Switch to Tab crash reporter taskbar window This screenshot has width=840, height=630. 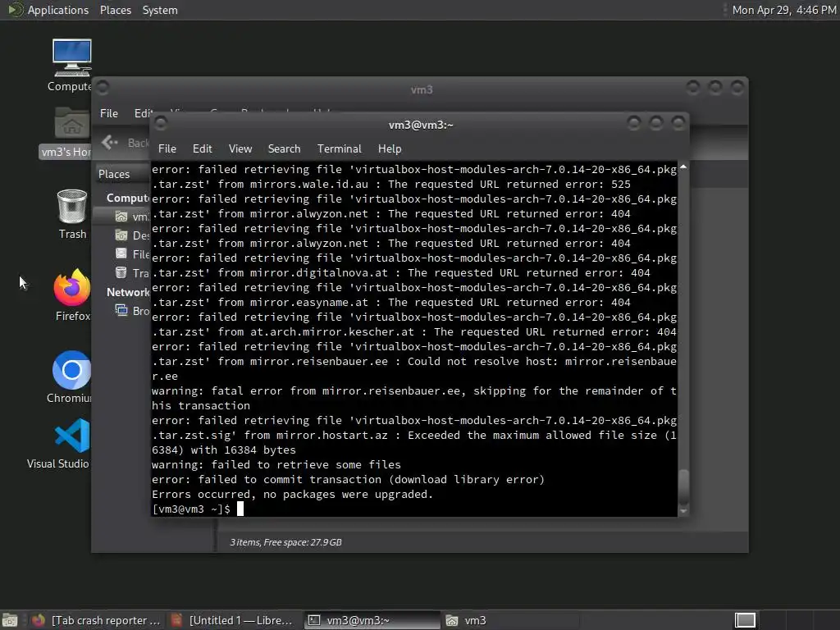(x=97, y=620)
